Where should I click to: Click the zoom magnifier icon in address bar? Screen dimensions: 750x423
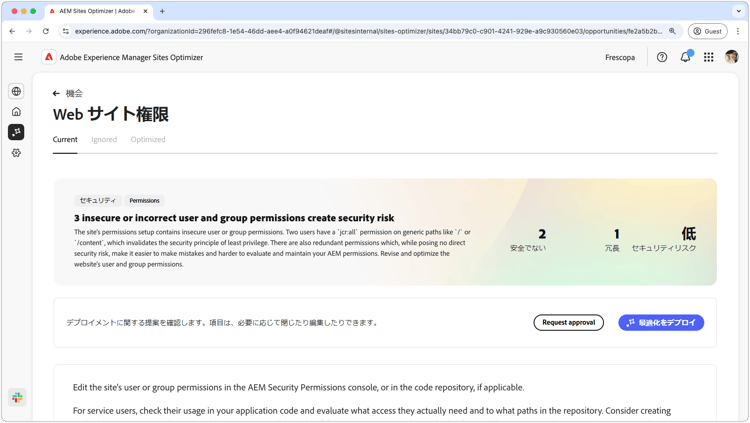tap(672, 31)
